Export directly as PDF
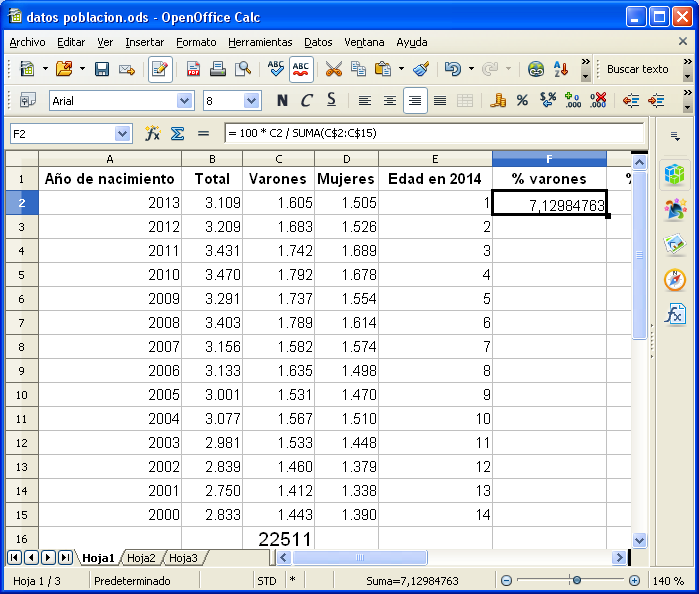 (192, 69)
